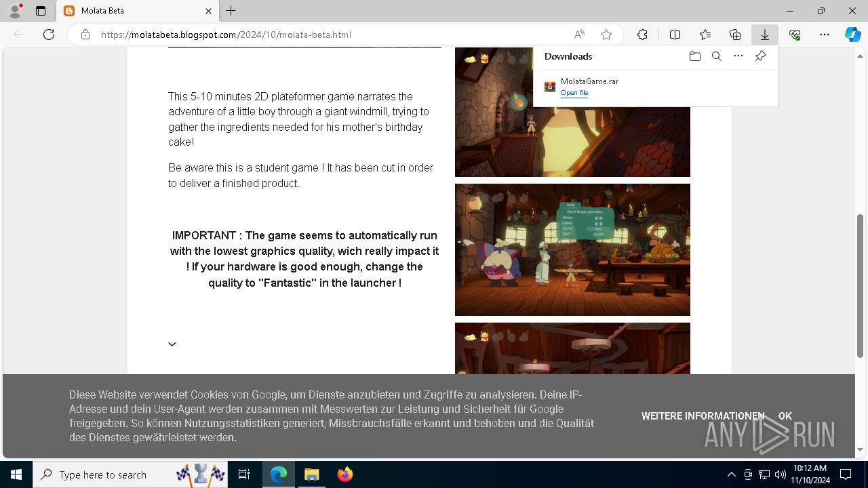Select MolataGame.rar download entry
Viewport: 868px width, 488px height.
pos(655,87)
